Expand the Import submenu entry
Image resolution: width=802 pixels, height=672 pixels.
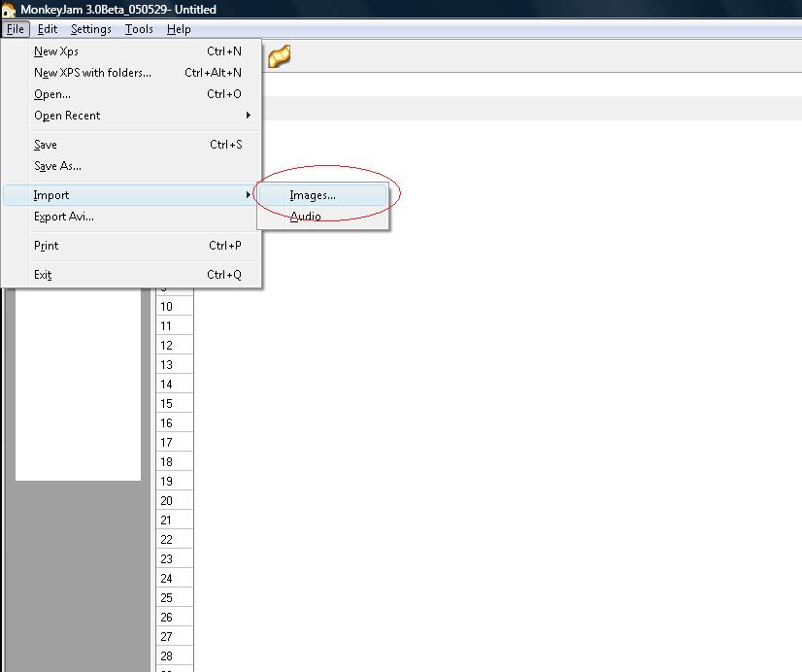(130, 195)
